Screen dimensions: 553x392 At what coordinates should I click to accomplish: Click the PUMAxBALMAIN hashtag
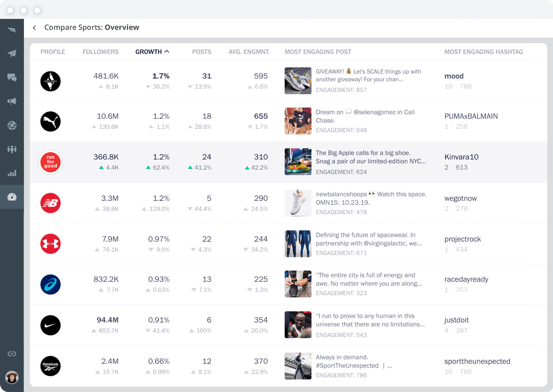point(471,116)
